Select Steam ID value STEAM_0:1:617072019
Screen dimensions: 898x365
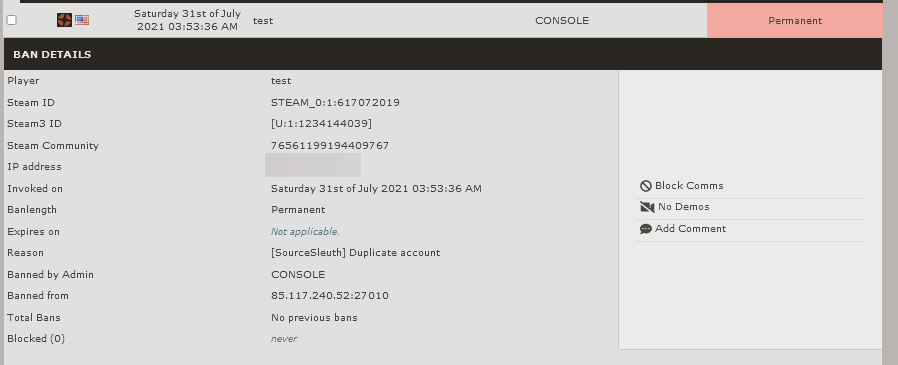[335, 103]
